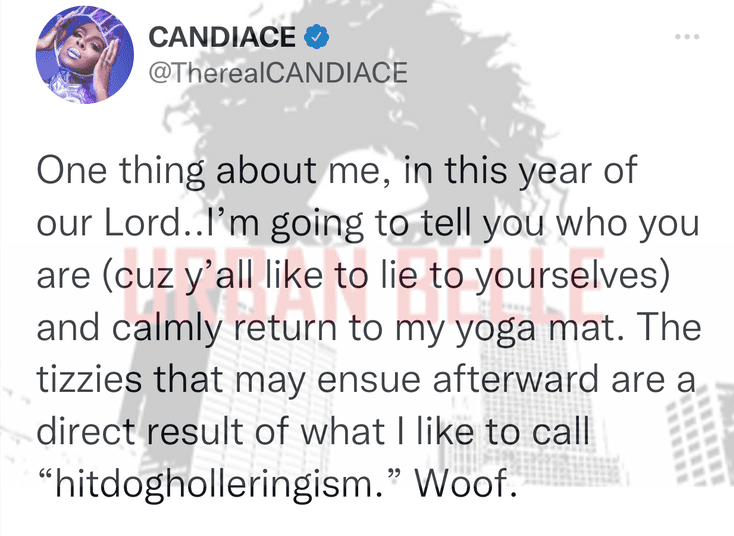Click the word "tizzies" in the tweet
Screen dimensions: 734x536
(89, 379)
